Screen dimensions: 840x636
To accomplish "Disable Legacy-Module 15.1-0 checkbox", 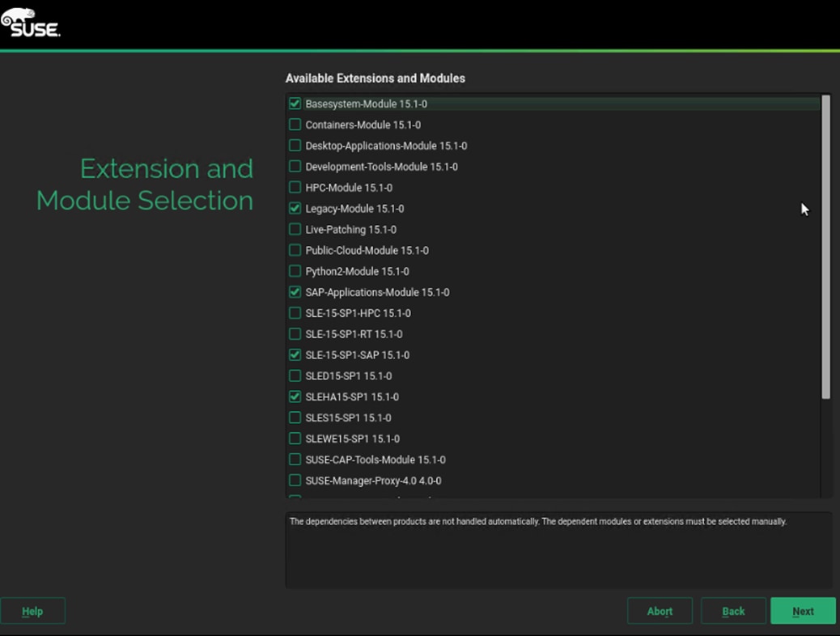I will click(x=295, y=209).
